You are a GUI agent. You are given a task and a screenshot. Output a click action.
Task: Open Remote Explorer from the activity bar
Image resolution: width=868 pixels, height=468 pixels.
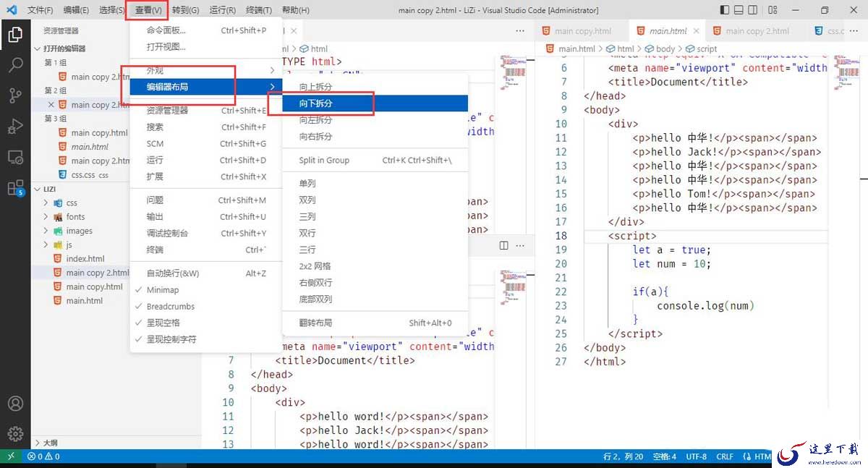point(15,157)
